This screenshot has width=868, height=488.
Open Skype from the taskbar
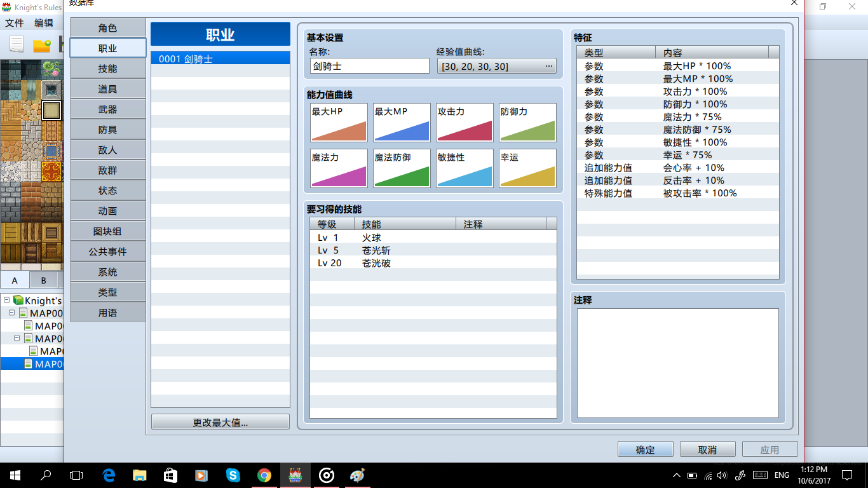(x=233, y=475)
